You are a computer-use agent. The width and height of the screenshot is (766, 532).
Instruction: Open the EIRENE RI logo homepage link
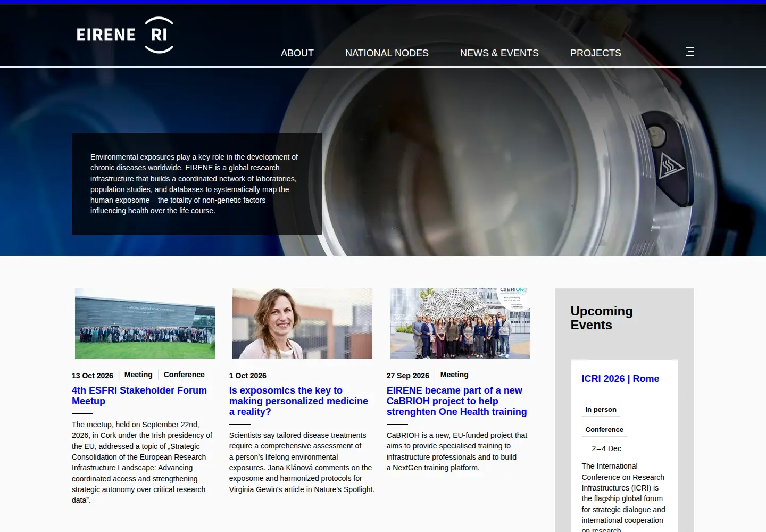[x=125, y=35]
